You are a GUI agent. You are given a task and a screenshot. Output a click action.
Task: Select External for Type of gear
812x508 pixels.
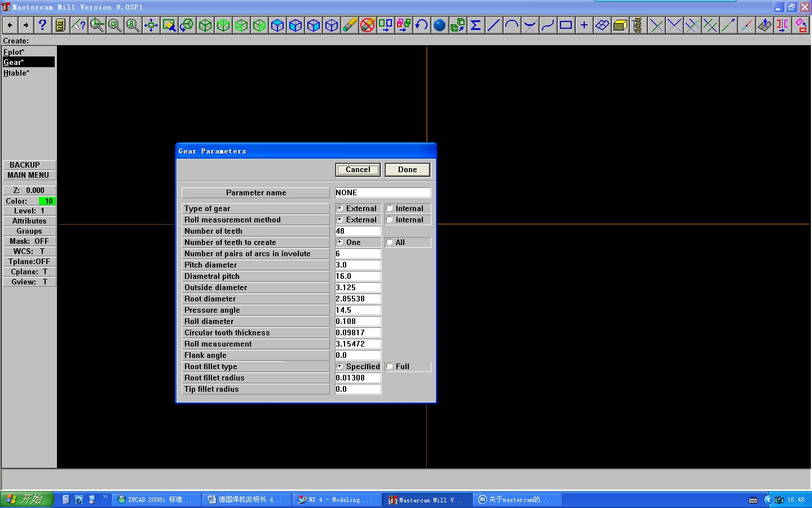tap(339, 208)
